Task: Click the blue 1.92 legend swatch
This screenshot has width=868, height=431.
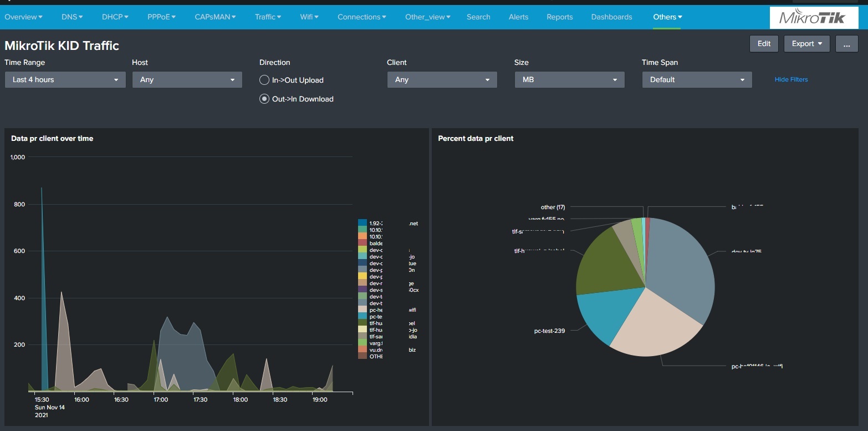Action: point(362,223)
